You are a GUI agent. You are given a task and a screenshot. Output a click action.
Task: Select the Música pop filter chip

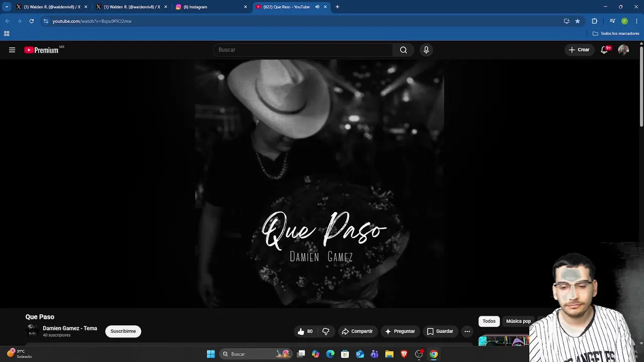tap(518, 321)
